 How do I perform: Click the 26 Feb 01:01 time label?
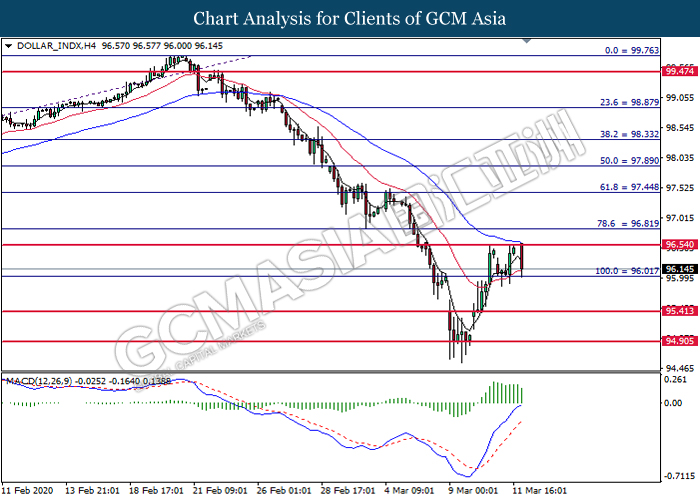click(x=284, y=490)
